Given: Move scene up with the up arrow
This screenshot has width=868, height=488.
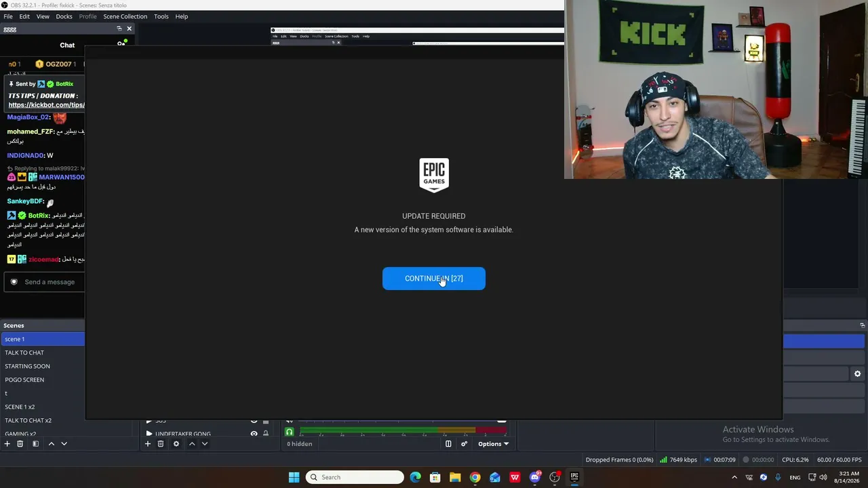Looking at the screenshot, I should (x=51, y=444).
